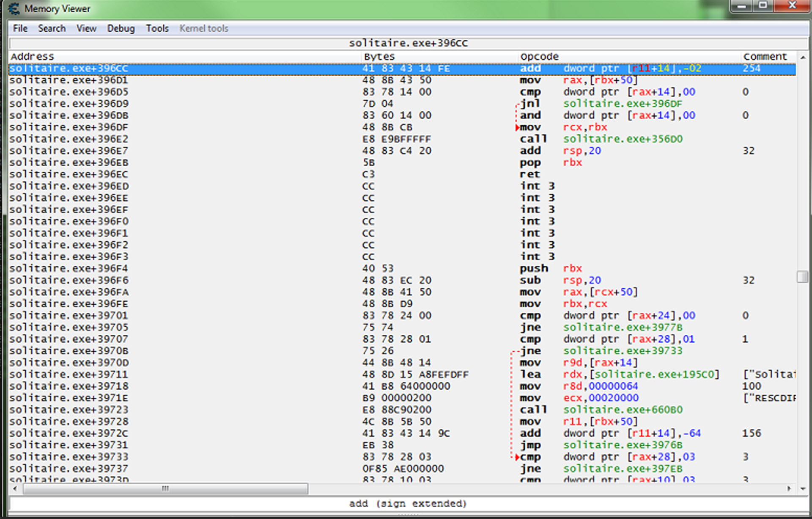Select the and row at solitaire.exe+396DB
The image size is (812, 519).
click(402, 115)
